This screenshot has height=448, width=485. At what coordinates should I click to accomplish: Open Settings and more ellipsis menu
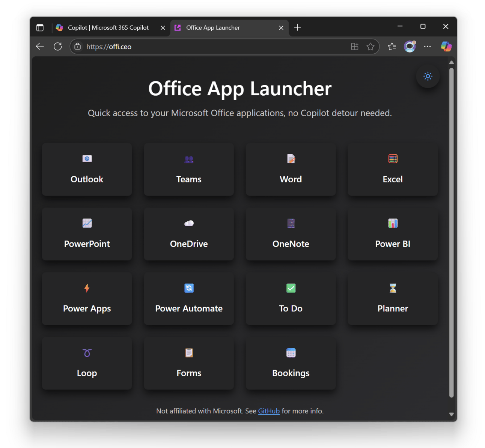[x=427, y=47]
